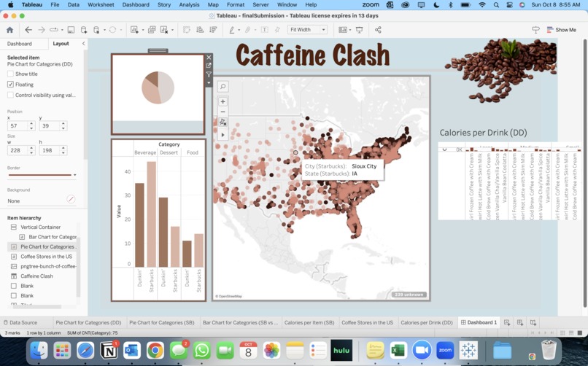Click the map reset pin icon
Viewport: 588px width, 366px height.
pos(223,122)
